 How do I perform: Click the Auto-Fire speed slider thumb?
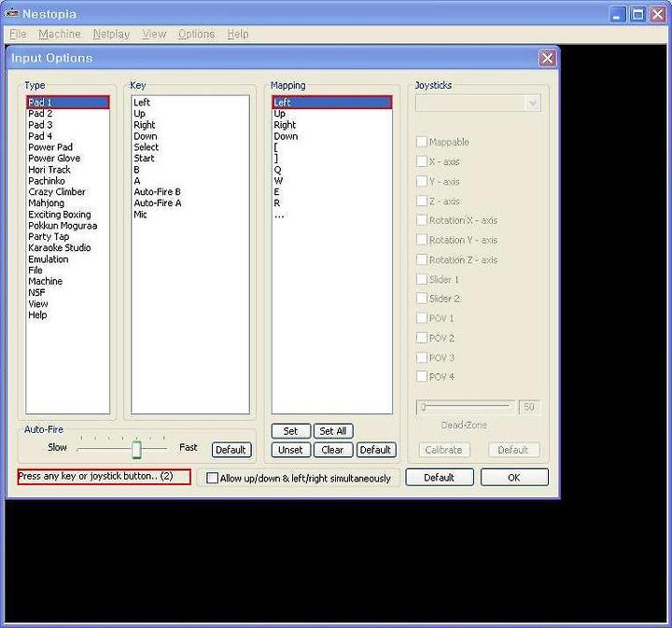click(136, 450)
